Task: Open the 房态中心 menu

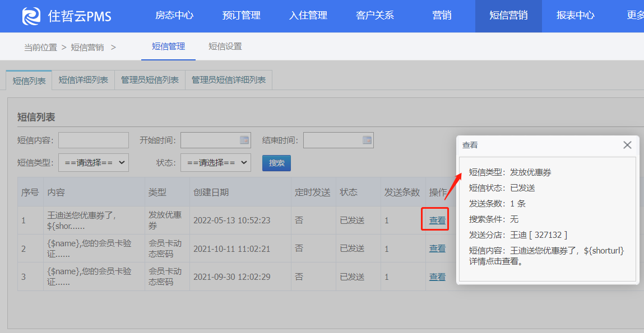Action: coord(174,16)
